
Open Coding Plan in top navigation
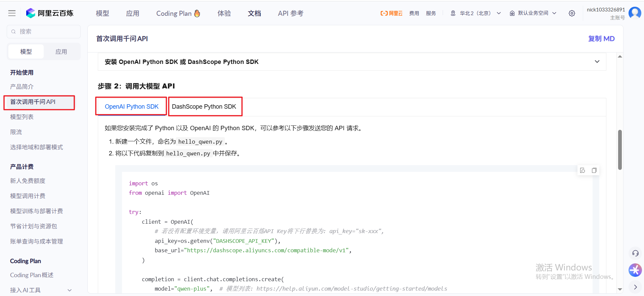click(174, 13)
